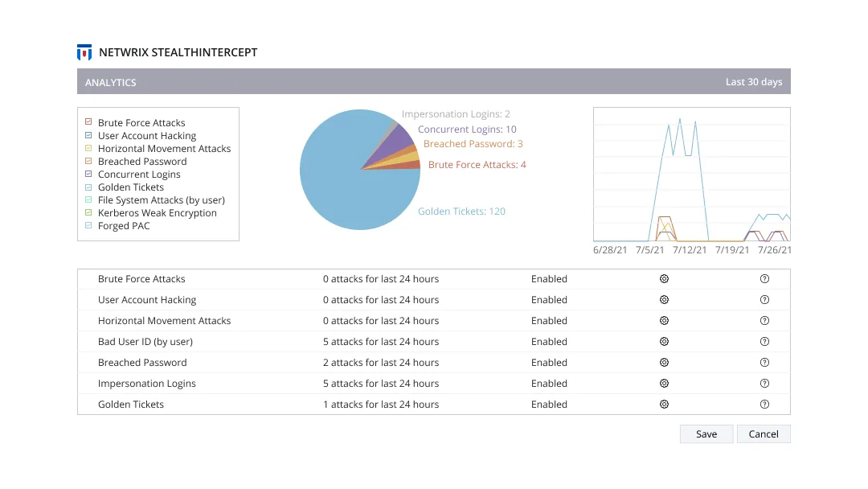Open settings gear for Brute Force Attacks row
The width and height of the screenshot is (868, 489).
coord(665,279)
